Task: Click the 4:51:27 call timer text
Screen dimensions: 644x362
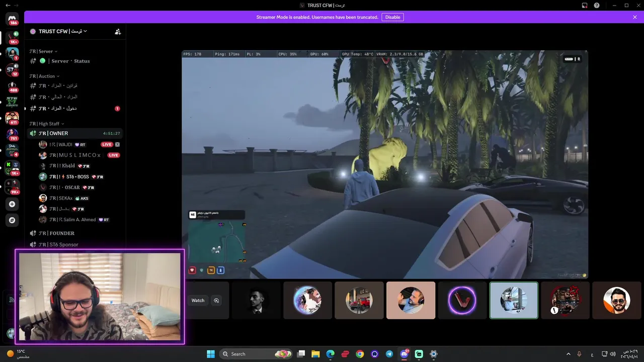Action: 112,134
